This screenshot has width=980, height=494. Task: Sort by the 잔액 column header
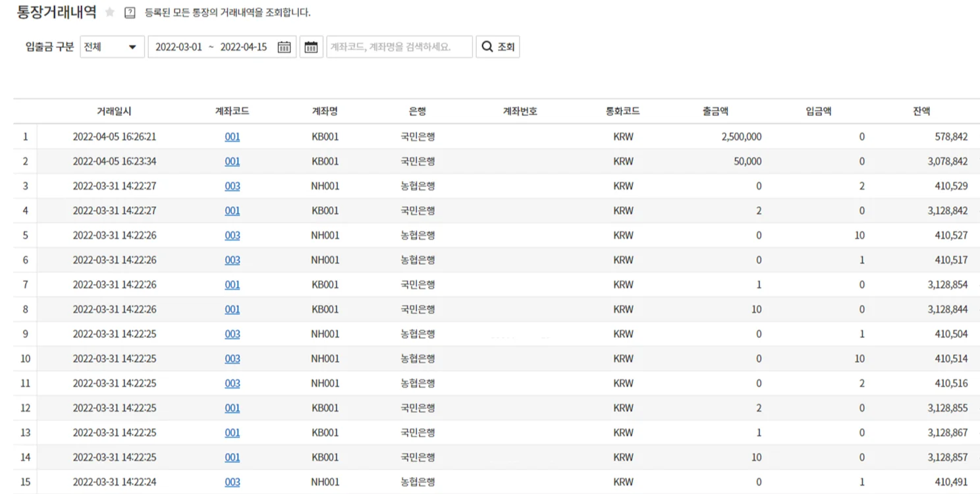(921, 111)
